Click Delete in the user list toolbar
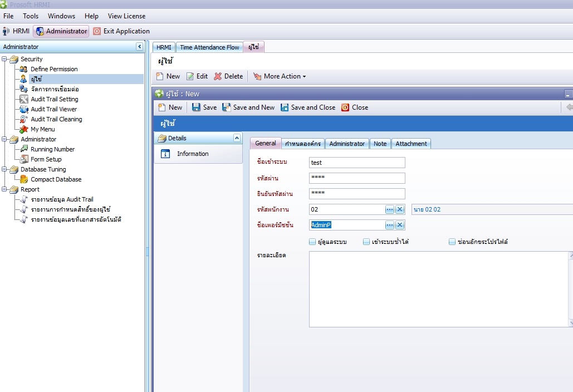 click(x=228, y=76)
